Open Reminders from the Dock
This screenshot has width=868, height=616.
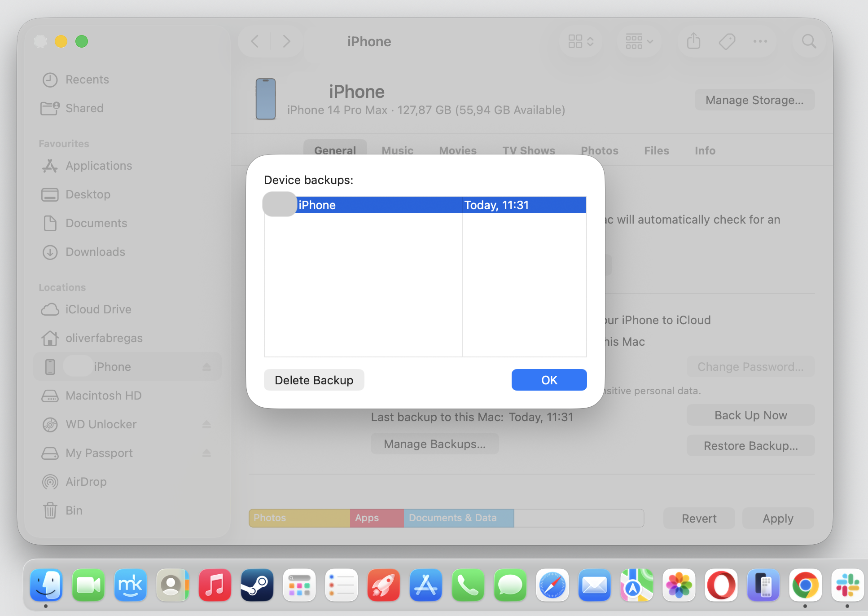342,585
